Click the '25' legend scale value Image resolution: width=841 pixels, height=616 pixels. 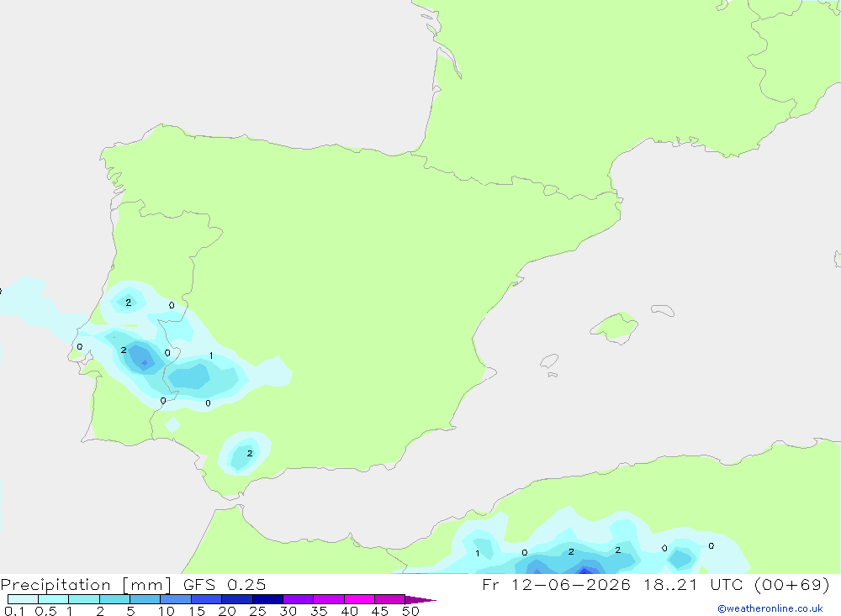click(258, 611)
